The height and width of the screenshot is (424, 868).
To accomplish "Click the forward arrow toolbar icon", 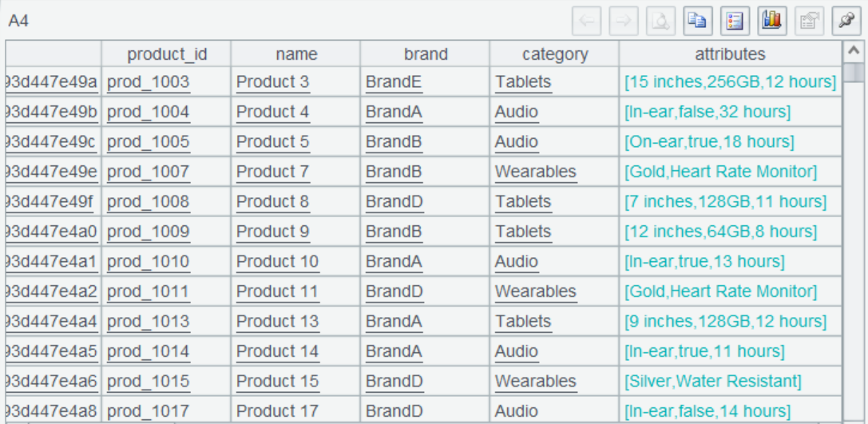I will coord(624,22).
